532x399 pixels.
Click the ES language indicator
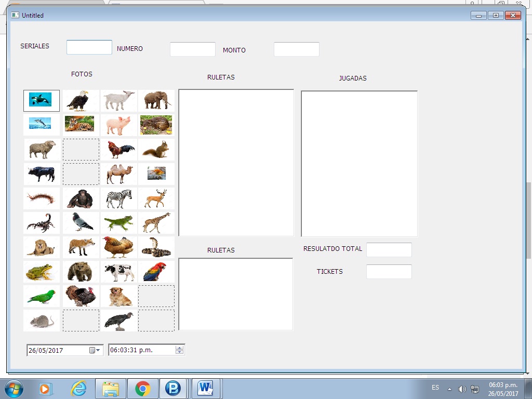coord(435,388)
